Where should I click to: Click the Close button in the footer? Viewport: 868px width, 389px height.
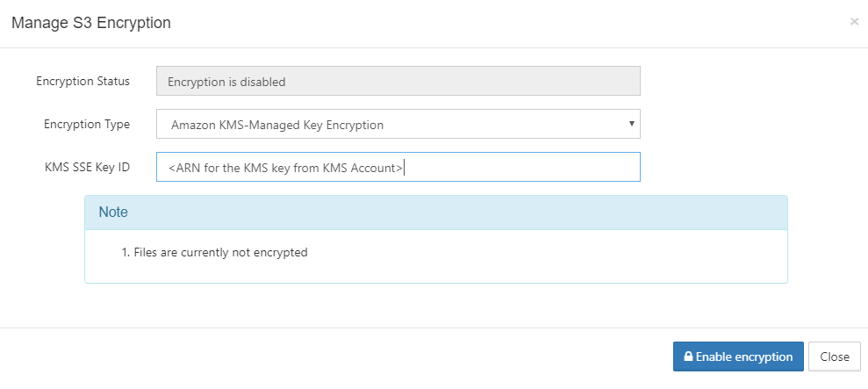pyautogui.click(x=834, y=357)
